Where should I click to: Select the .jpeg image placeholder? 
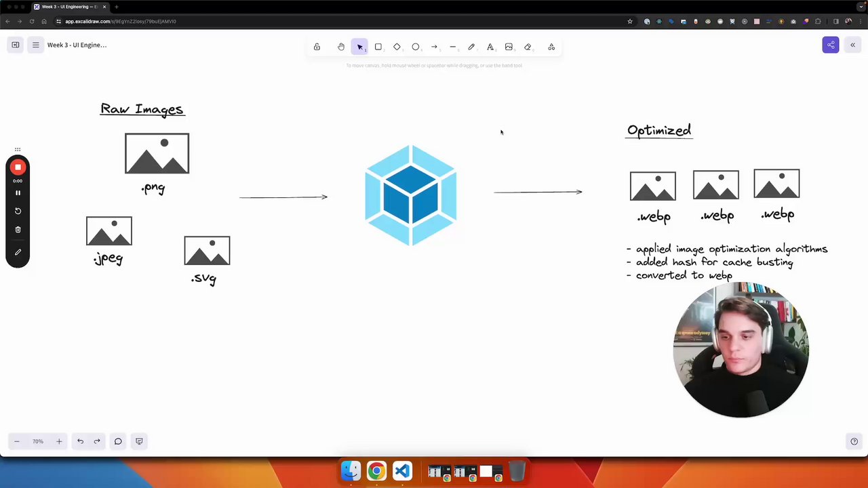coord(109,231)
